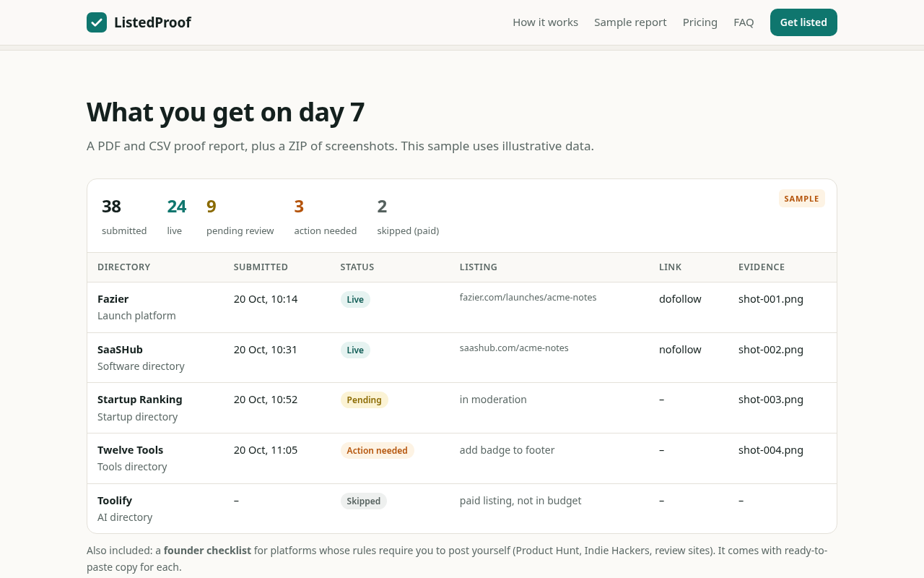
Task: Click the Get listed button
Action: tap(803, 22)
